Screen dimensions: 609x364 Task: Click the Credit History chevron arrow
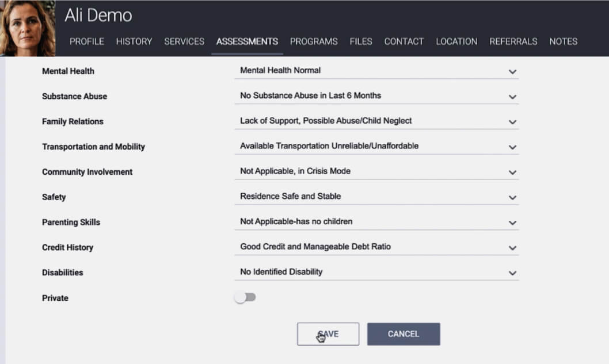click(x=512, y=248)
